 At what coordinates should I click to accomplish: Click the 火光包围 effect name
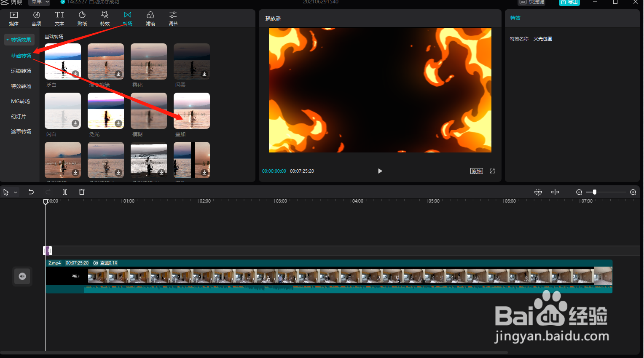pos(543,39)
